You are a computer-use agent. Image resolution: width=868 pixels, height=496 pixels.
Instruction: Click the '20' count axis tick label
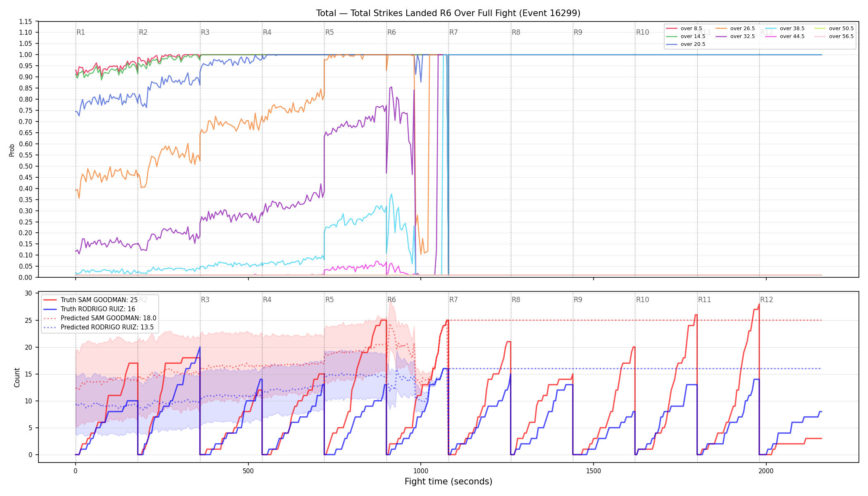click(29, 347)
